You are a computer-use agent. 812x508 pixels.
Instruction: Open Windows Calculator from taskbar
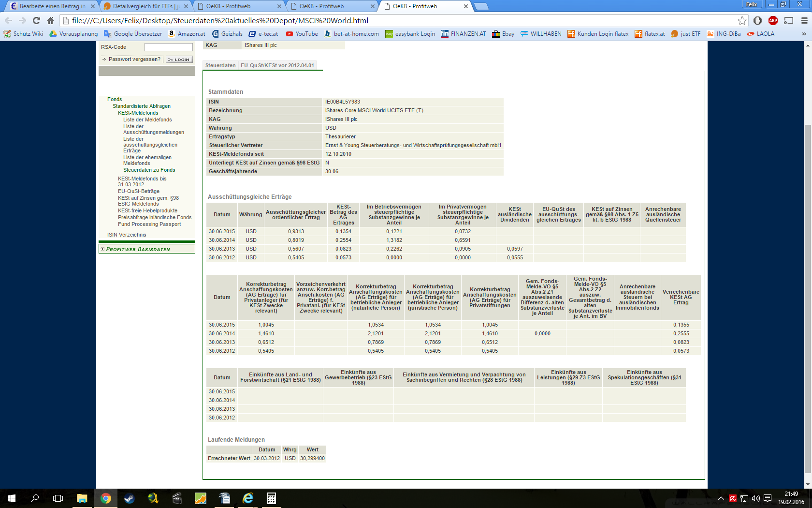271,498
